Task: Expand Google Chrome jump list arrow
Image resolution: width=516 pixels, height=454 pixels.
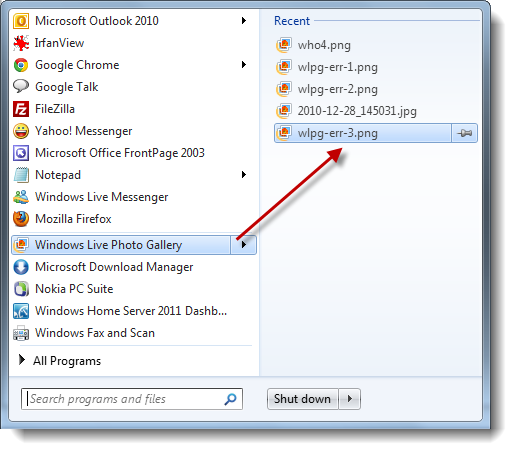Action: point(244,64)
